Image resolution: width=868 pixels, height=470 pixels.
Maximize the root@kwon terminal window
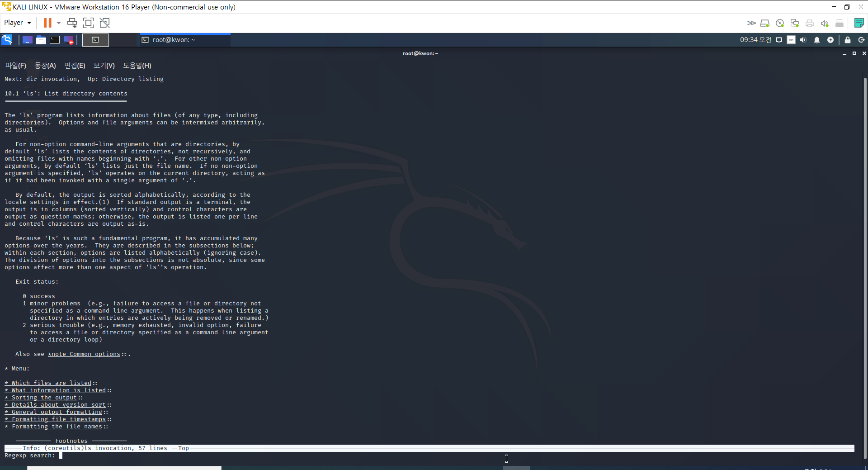pos(854,53)
